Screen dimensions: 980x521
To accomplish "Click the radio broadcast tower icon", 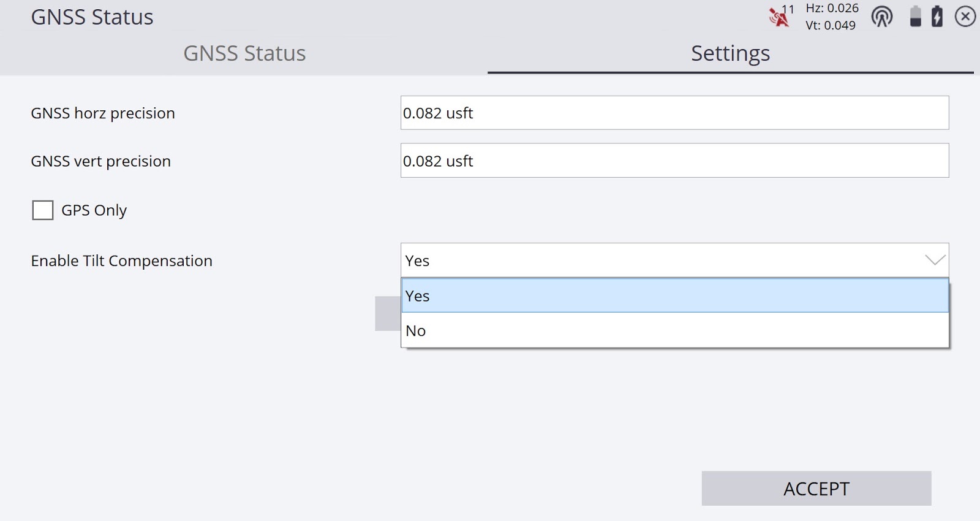I will (x=882, y=17).
